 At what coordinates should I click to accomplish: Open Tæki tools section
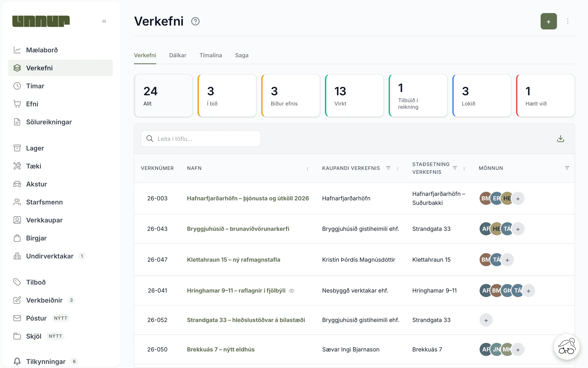tap(60, 166)
